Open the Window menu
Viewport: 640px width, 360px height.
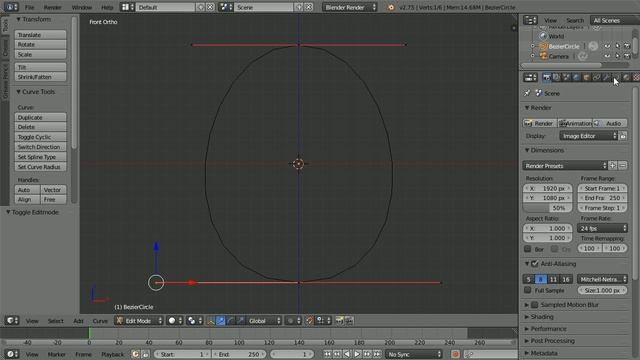pos(82,7)
